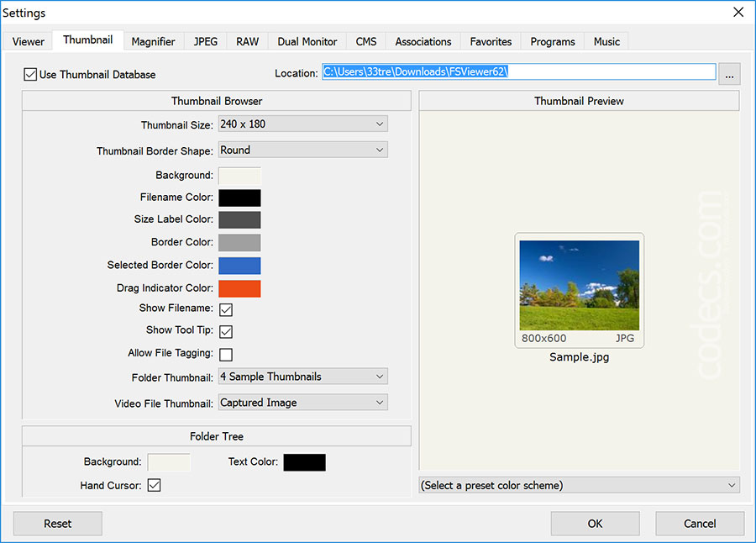Expand Thumbnail Border Shape dropdown

pyautogui.click(x=302, y=150)
